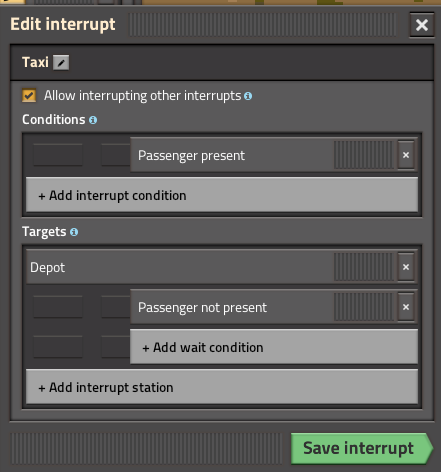The height and width of the screenshot is (472, 441).
Task: Click info icon next to Targets heading
Action: [x=74, y=232]
